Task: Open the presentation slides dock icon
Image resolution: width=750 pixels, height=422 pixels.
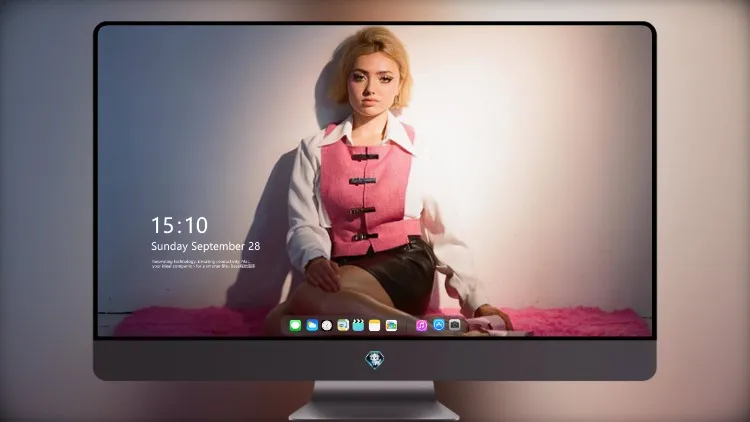Action: tap(343, 326)
